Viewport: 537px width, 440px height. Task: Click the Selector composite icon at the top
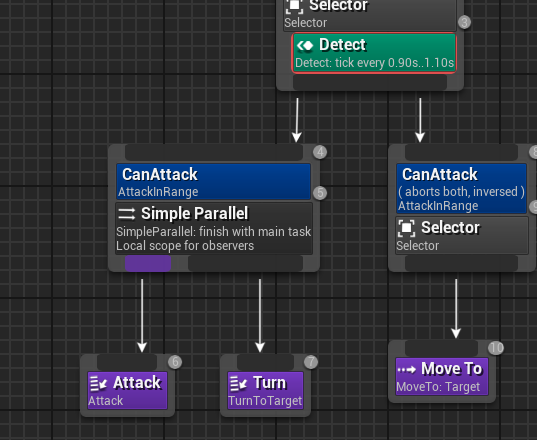click(294, 5)
